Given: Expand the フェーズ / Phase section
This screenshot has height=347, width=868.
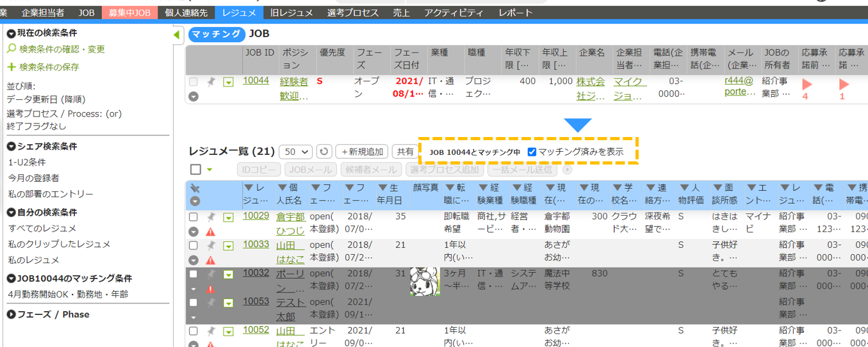Looking at the screenshot, I should point(12,314).
